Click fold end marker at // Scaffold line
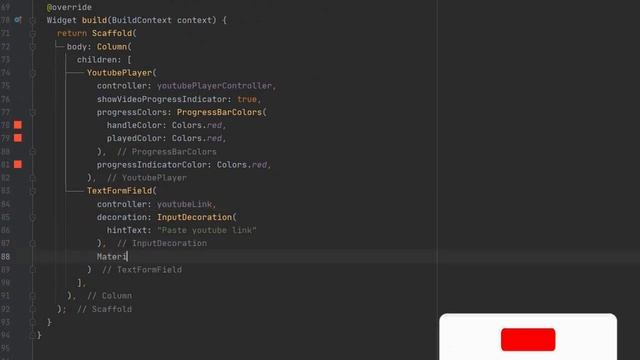Image resolution: width=640 pixels, height=360 pixels. [x=33, y=309]
